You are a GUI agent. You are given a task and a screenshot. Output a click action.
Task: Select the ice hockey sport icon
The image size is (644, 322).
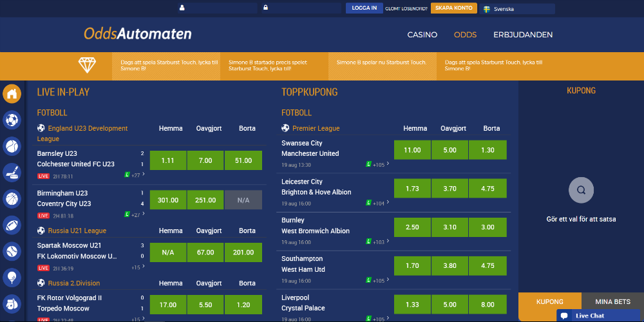click(x=12, y=173)
